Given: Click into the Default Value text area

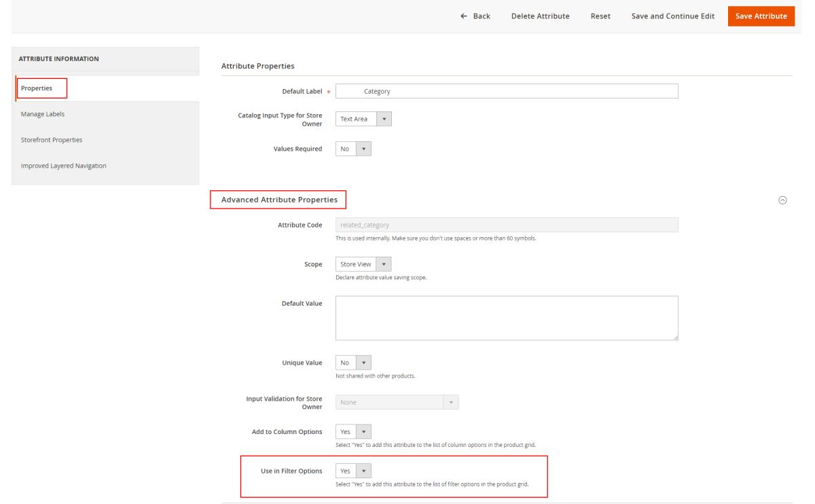Looking at the screenshot, I should 507,318.
